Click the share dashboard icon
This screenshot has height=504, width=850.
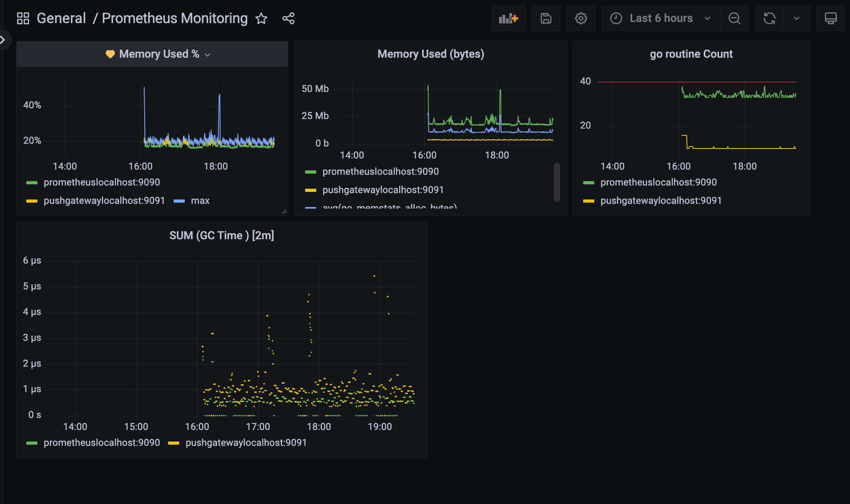(288, 18)
